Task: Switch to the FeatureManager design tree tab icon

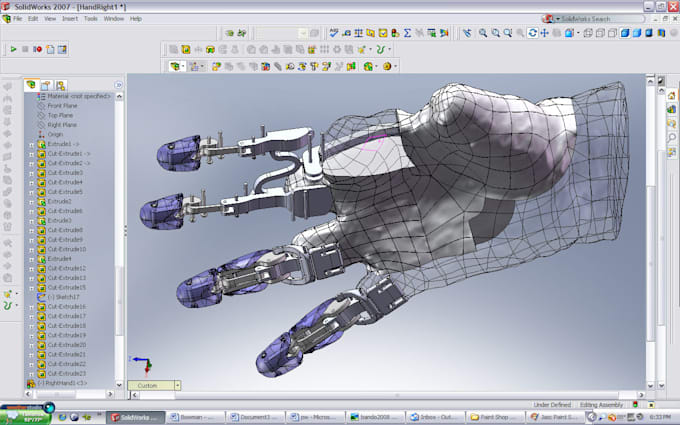Action: click(31, 85)
